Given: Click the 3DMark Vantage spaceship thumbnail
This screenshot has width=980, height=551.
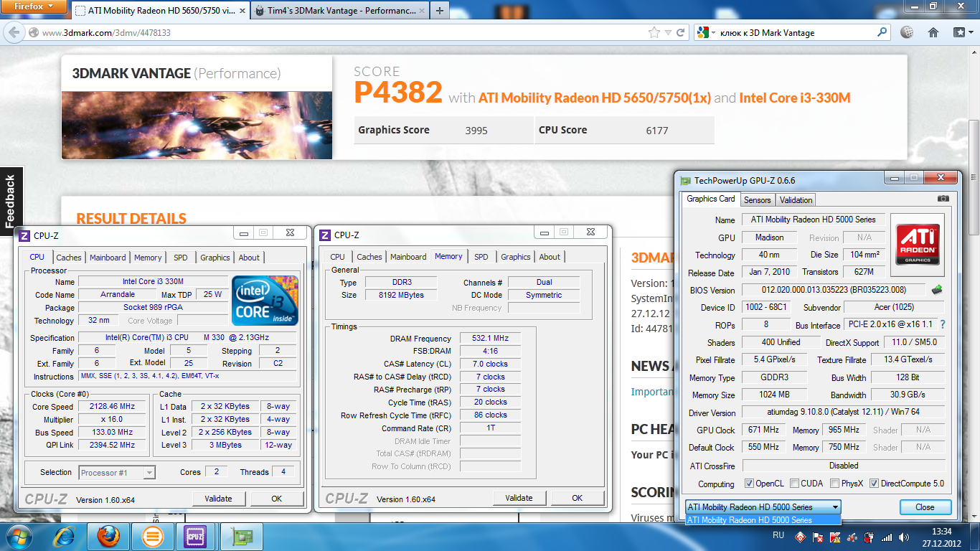Looking at the screenshot, I should pyautogui.click(x=197, y=125).
